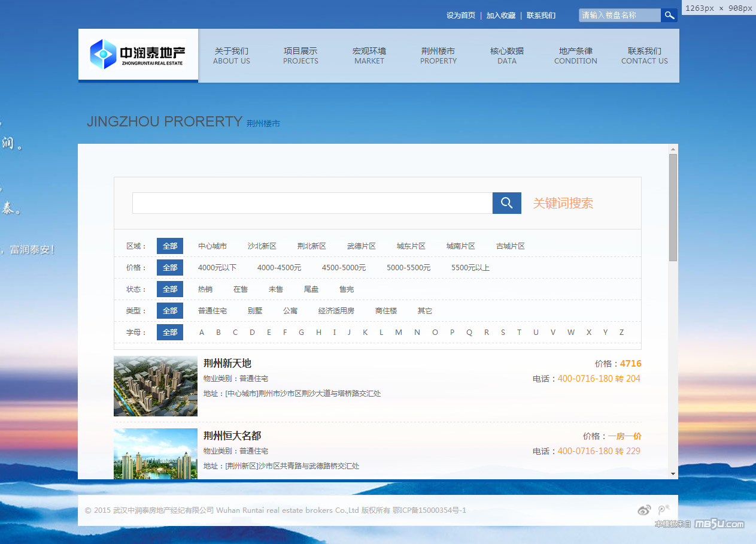Go to 关于我们 ABOUT US
The width and height of the screenshot is (756, 544).
(232, 56)
